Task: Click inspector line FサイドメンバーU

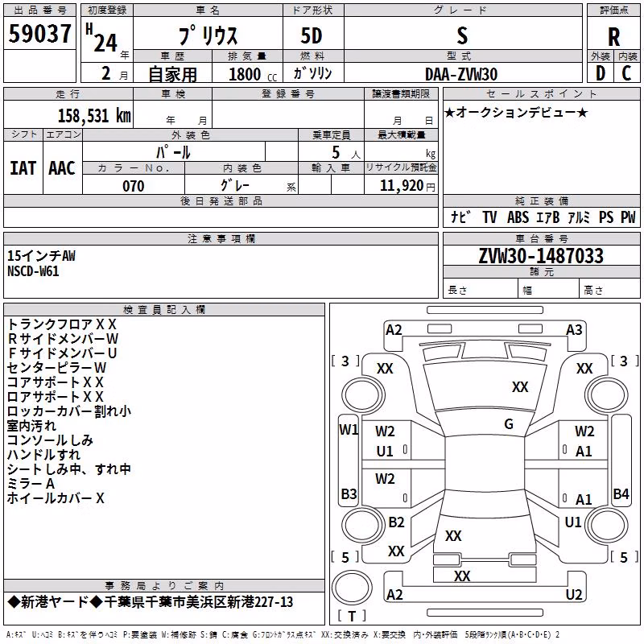Action: (x=62, y=353)
